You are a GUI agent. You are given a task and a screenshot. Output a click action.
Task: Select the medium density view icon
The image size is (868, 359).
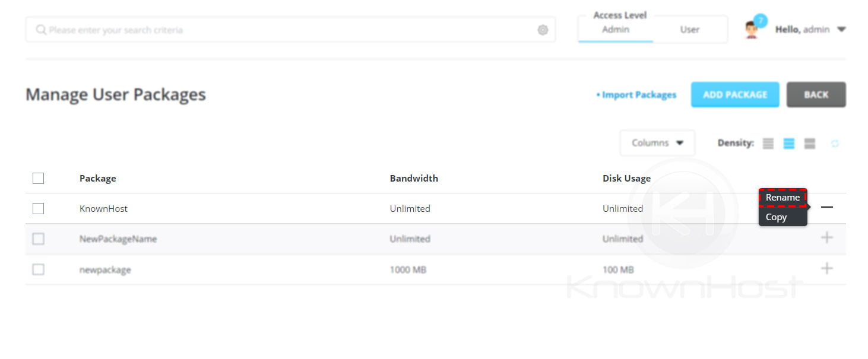(x=788, y=143)
